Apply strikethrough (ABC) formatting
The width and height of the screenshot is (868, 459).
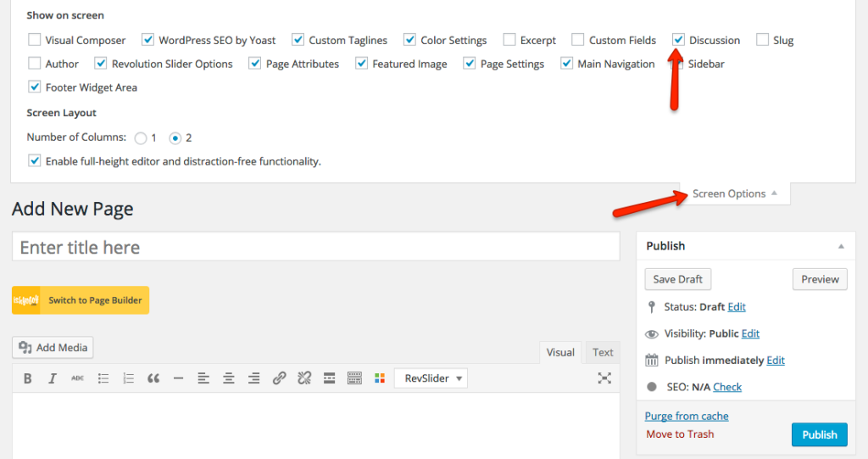(77, 378)
